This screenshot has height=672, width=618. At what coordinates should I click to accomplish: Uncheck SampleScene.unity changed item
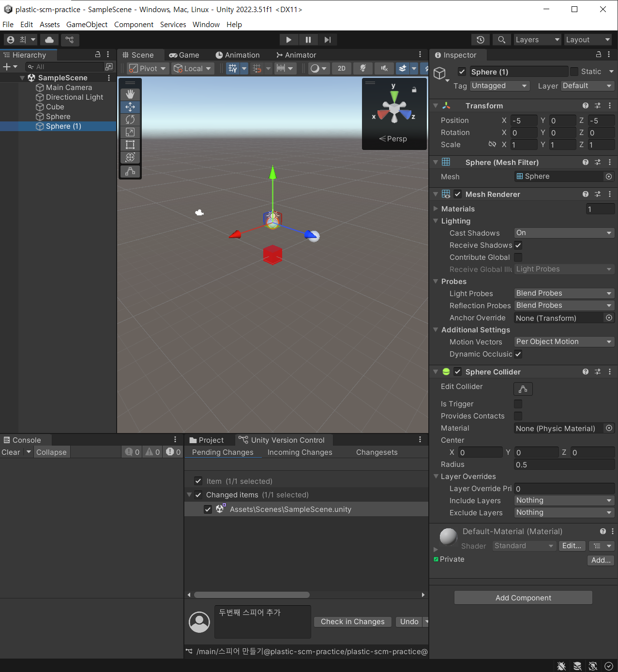[x=208, y=509]
